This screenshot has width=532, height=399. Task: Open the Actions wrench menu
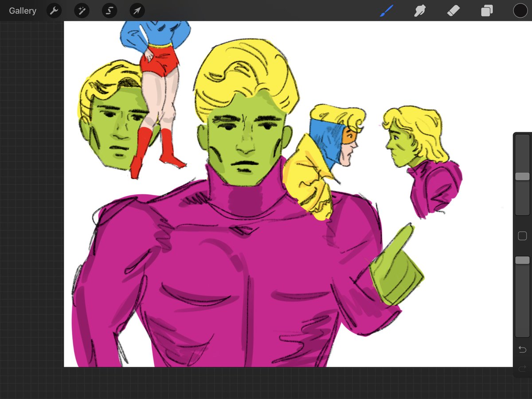click(x=54, y=10)
